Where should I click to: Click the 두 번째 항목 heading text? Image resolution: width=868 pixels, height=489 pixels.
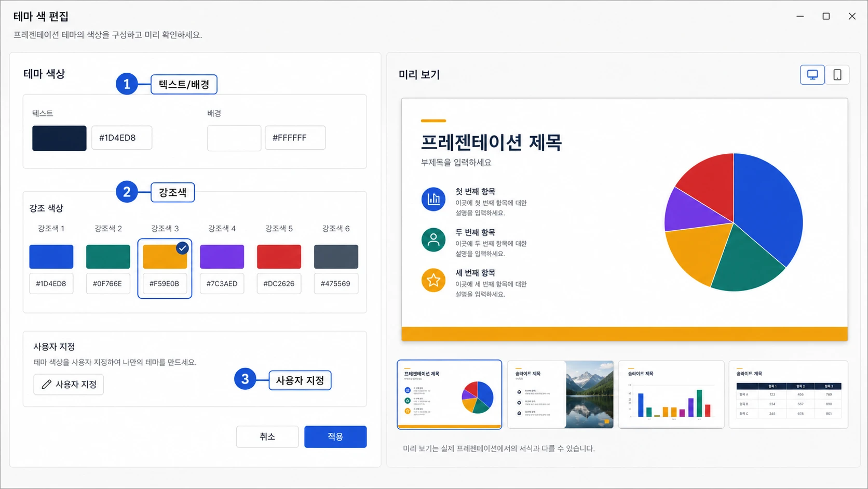475,232
